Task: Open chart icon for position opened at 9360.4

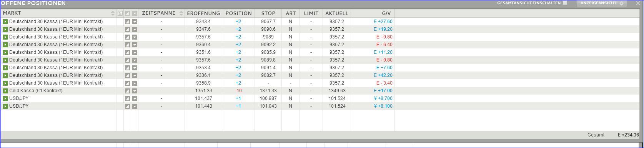Action: coord(127,45)
